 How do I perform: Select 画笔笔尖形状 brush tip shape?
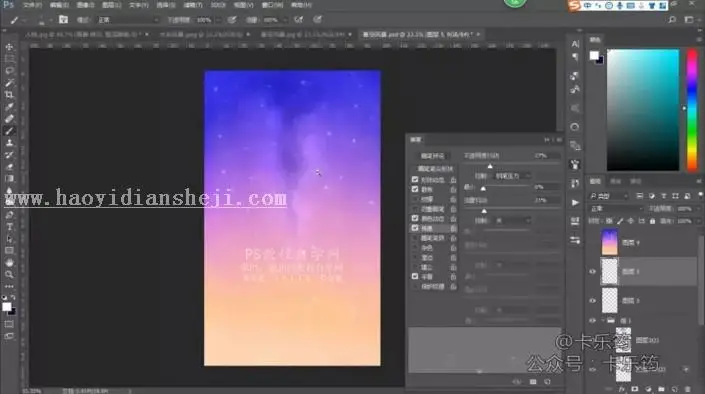click(x=435, y=169)
